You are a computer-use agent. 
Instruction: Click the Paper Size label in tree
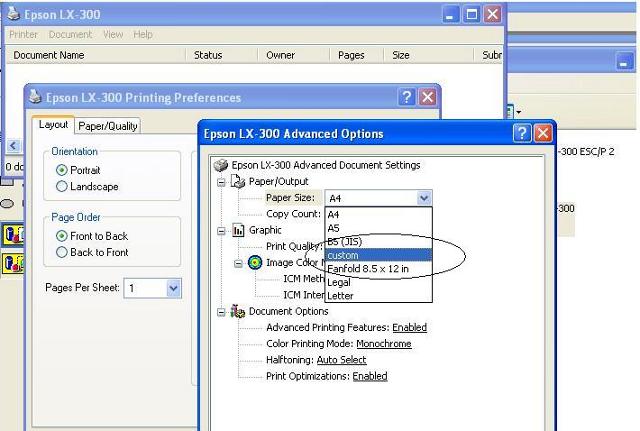click(290, 198)
